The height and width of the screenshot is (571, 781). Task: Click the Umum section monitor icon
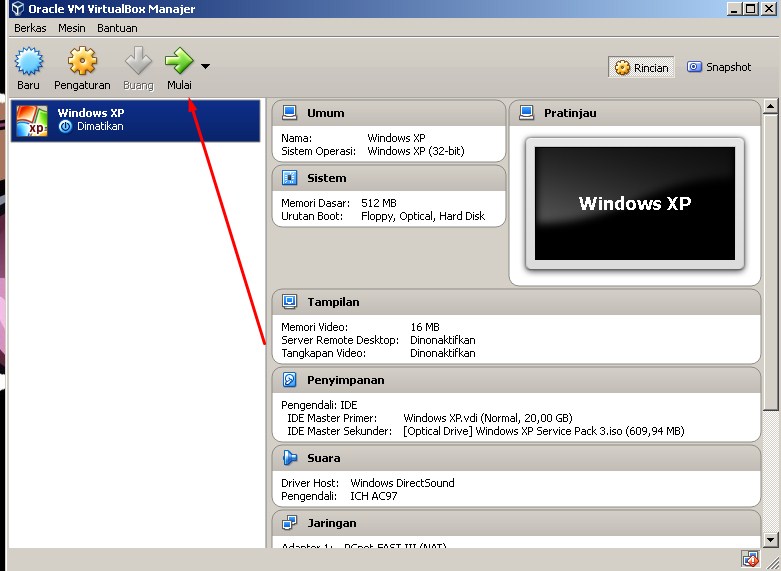289,113
